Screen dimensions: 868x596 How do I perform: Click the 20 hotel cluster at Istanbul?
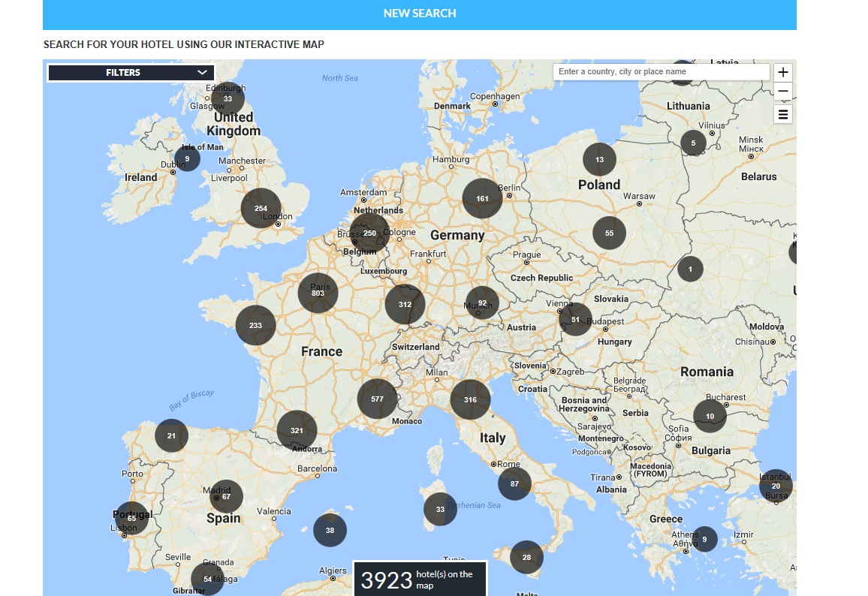click(x=776, y=486)
